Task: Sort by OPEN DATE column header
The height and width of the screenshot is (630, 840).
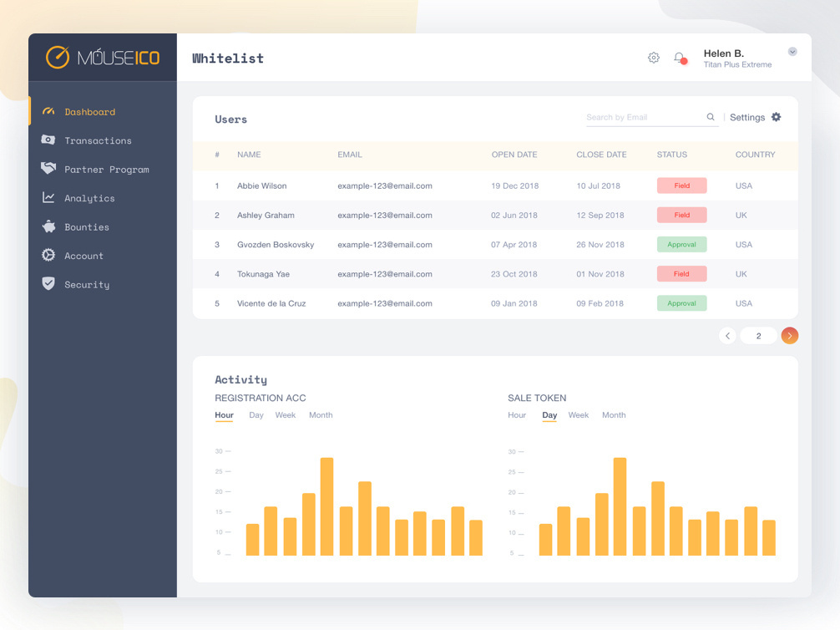Action: point(514,155)
